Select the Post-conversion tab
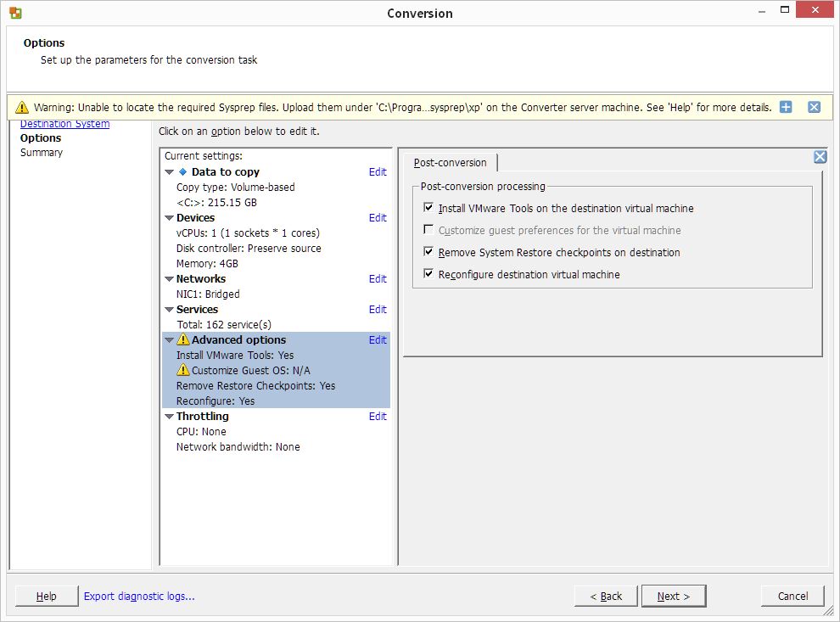This screenshot has height=622, width=840. pyautogui.click(x=451, y=163)
